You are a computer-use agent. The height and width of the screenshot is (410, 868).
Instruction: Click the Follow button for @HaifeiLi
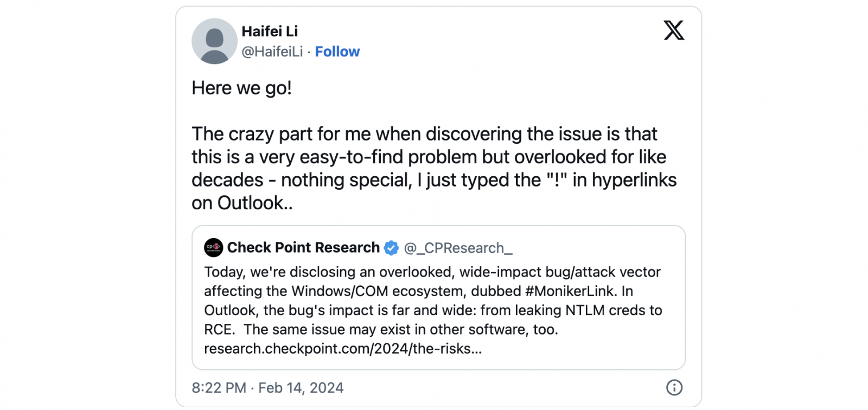coord(337,52)
